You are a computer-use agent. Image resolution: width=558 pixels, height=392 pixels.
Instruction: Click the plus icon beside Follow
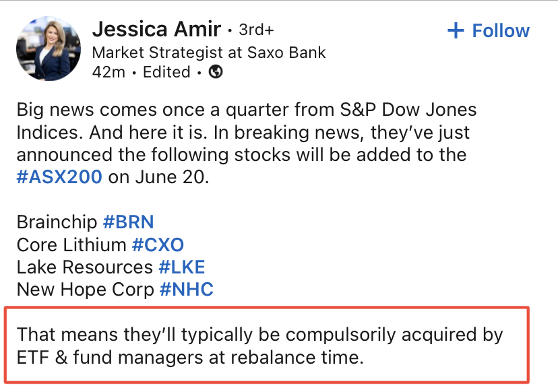pyautogui.click(x=456, y=31)
